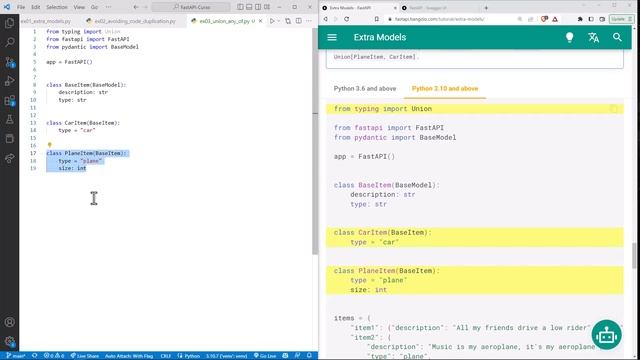Toggle the bottom panel layout icon
The height and width of the screenshot is (360, 640).
pyautogui.click(x=249, y=7)
